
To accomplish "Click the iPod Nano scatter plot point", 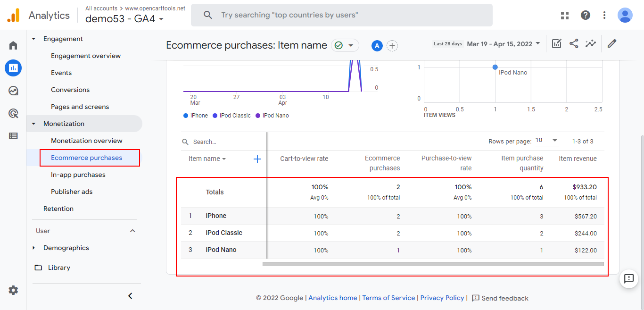I will click(x=495, y=67).
